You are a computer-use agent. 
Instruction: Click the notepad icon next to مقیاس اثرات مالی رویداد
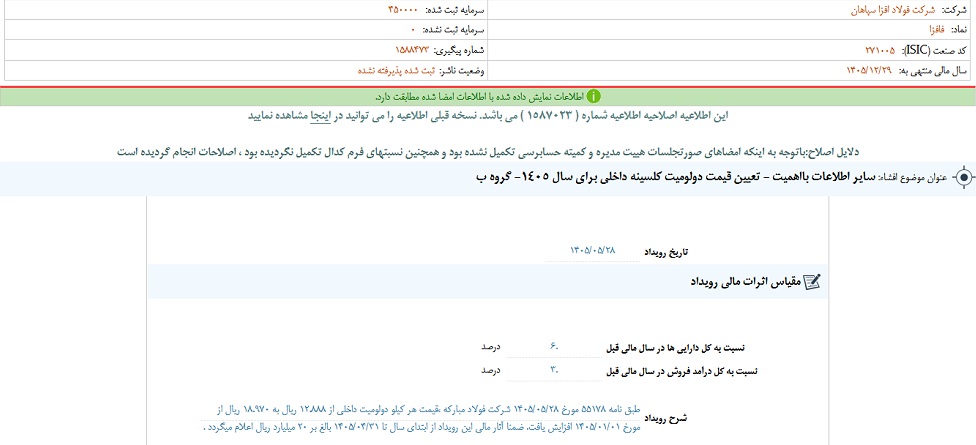click(812, 282)
